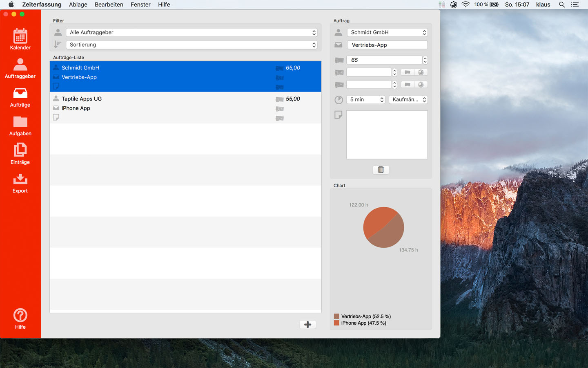Show the Einträge section
This screenshot has height=368, width=588.
coord(20,154)
